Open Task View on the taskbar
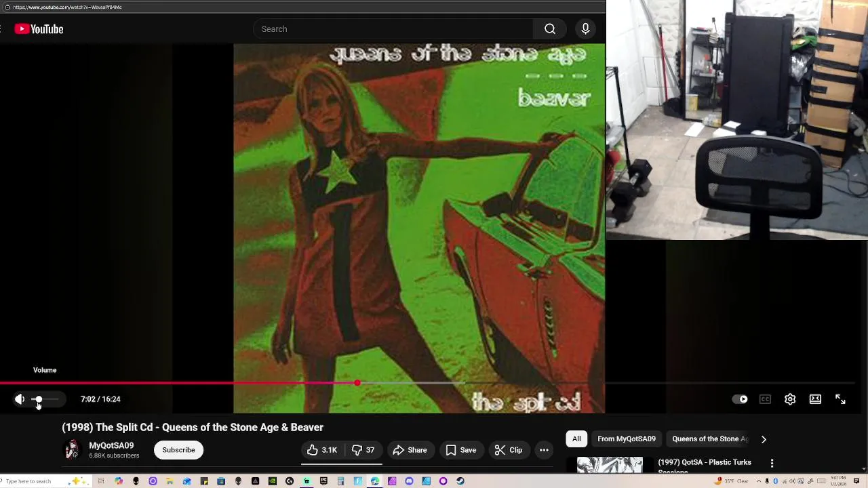 coord(101,481)
